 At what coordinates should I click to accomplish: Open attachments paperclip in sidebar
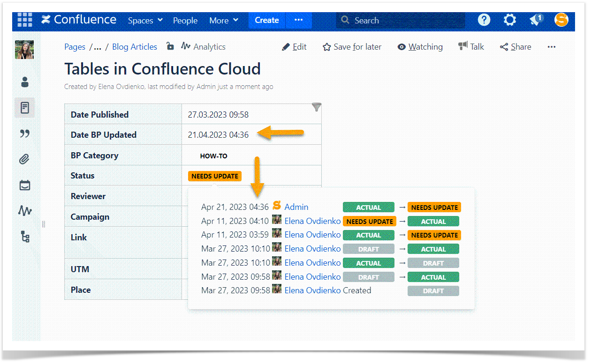[25, 159]
